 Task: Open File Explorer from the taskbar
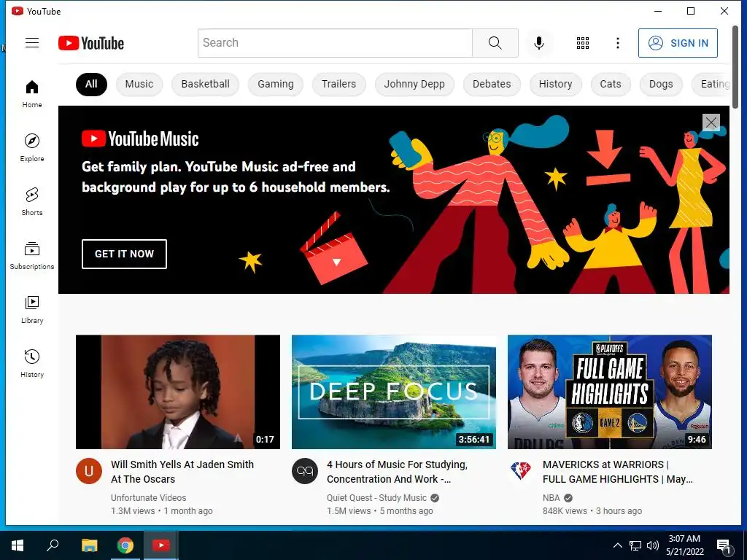click(89, 545)
